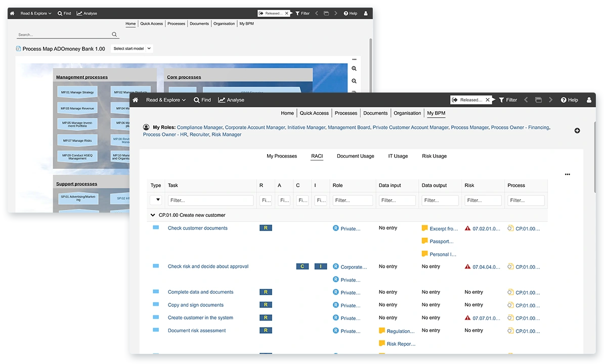Click the forward navigation arrow in the toolbar
The height and width of the screenshot is (364, 607).
[550, 100]
